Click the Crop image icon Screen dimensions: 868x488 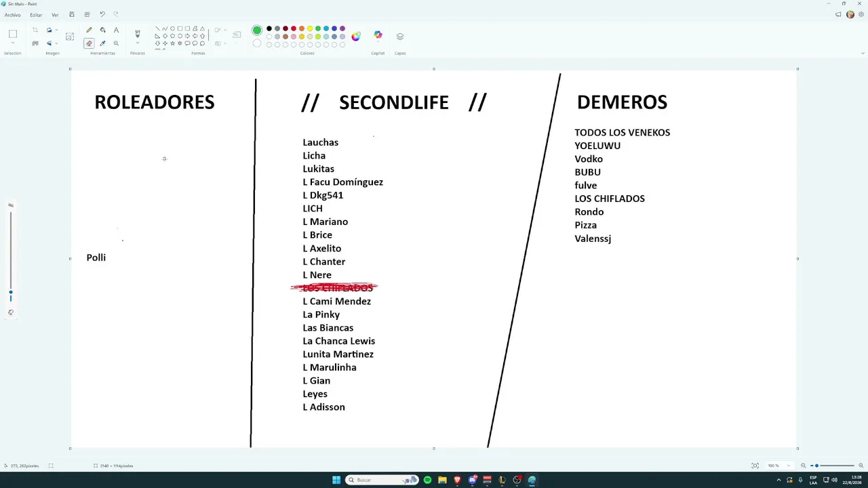point(35,30)
